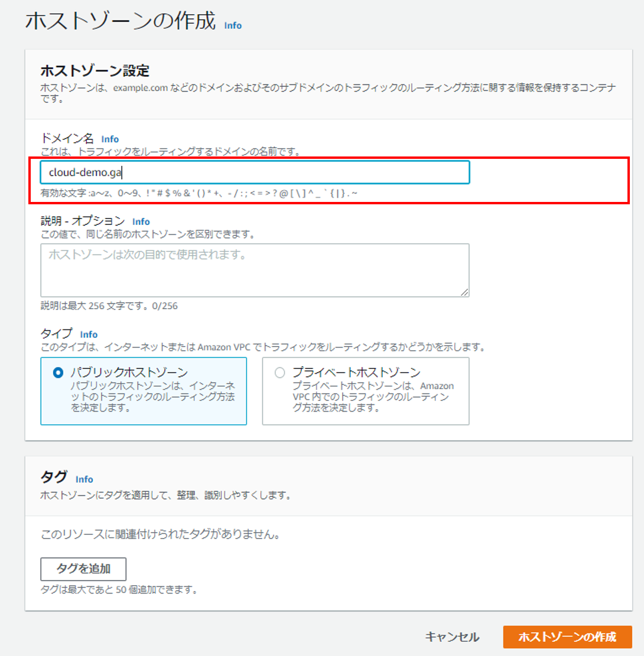
Task: Open Info link next to タイプ
Action: [89, 335]
